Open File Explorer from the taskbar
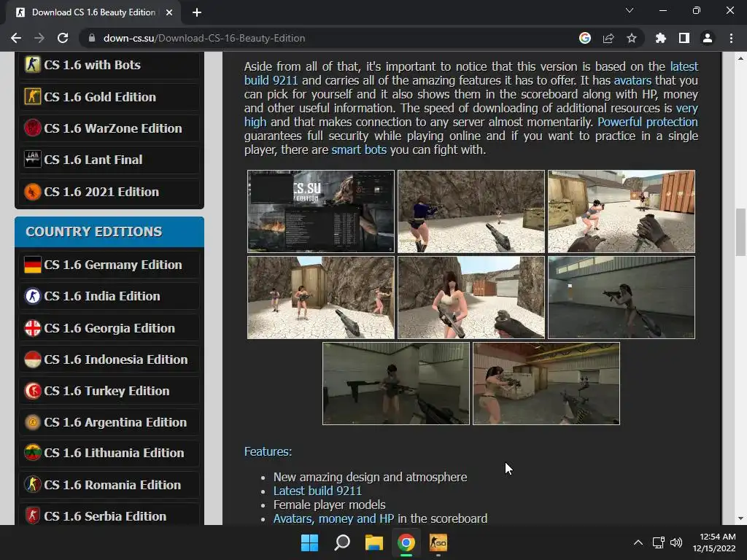747x560 pixels. 374,542
